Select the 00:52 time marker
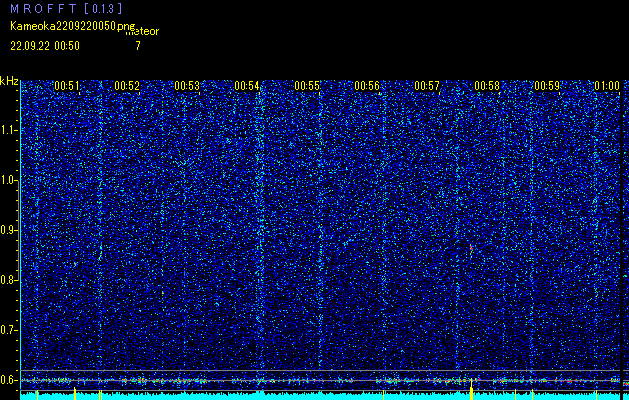 (127, 86)
